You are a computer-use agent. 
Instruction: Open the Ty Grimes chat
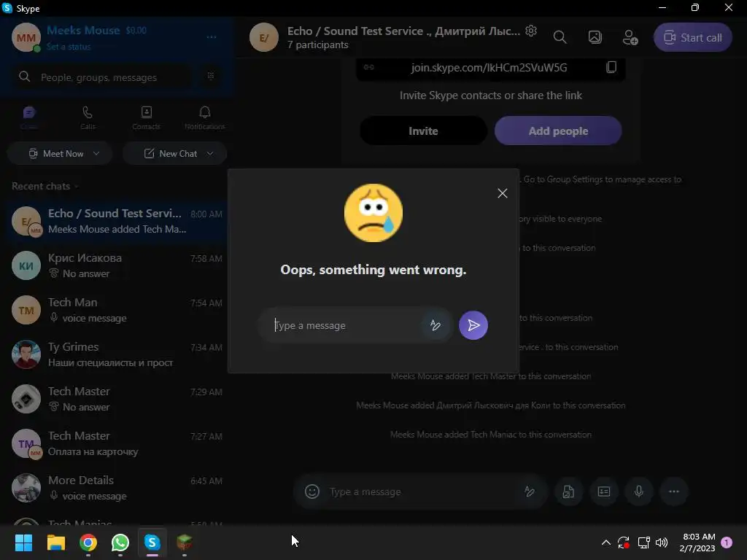[x=117, y=354]
